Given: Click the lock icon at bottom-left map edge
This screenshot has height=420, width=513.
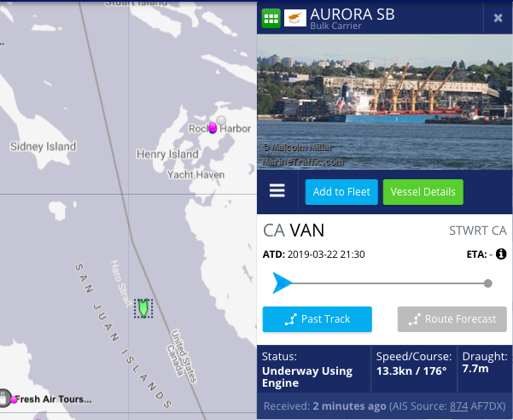Looking at the screenshot, I should click(4, 398).
